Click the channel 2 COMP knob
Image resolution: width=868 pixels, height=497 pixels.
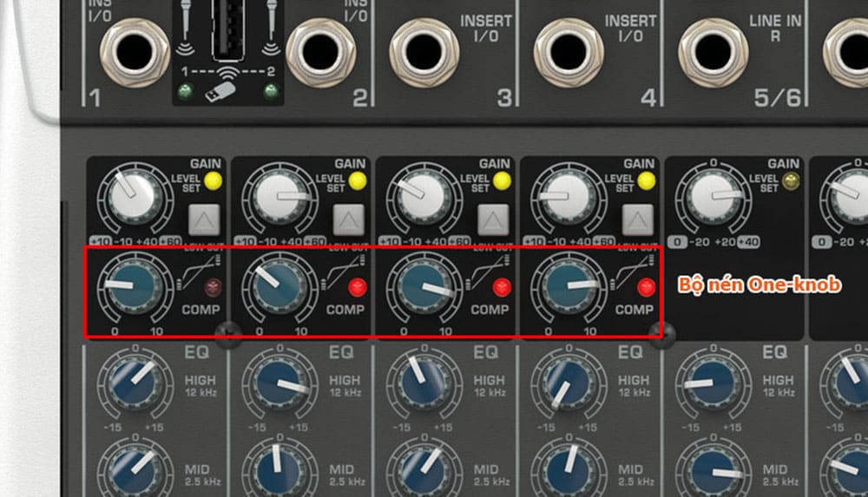pyautogui.click(x=279, y=287)
